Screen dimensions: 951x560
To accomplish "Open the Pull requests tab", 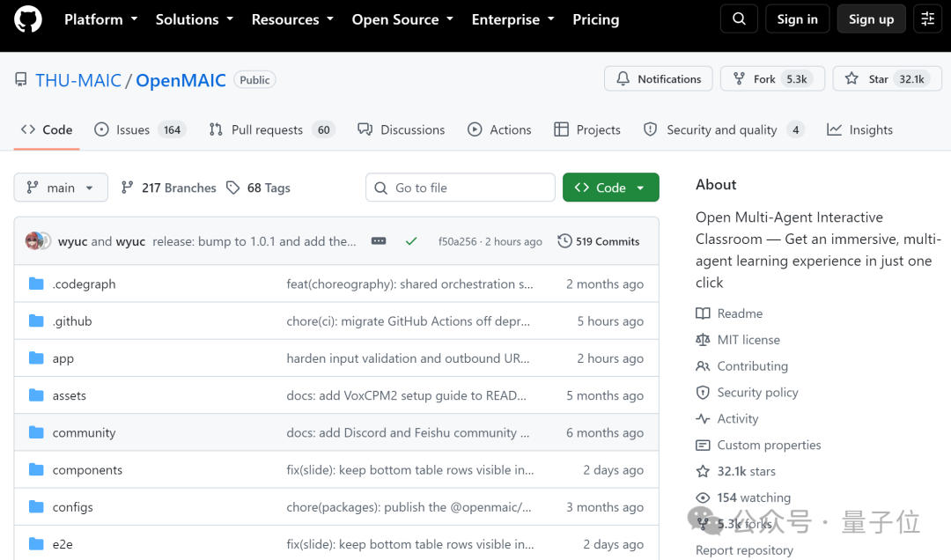I will (272, 129).
